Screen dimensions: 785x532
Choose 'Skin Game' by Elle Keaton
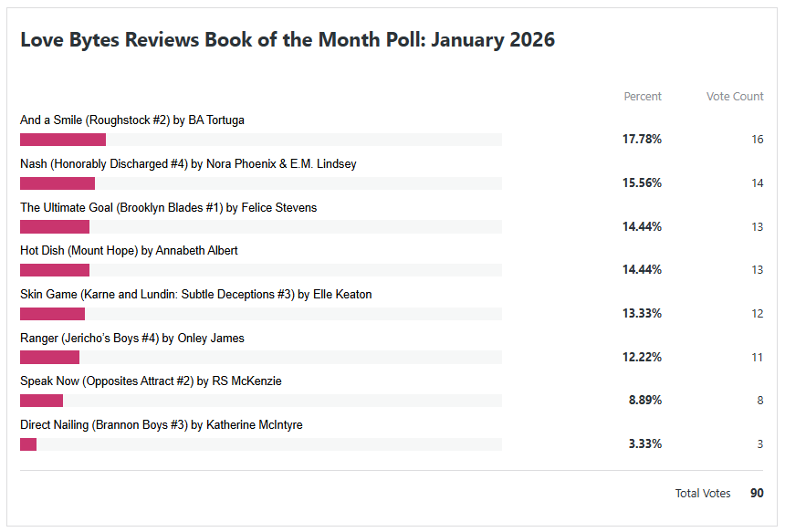click(x=196, y=294)
